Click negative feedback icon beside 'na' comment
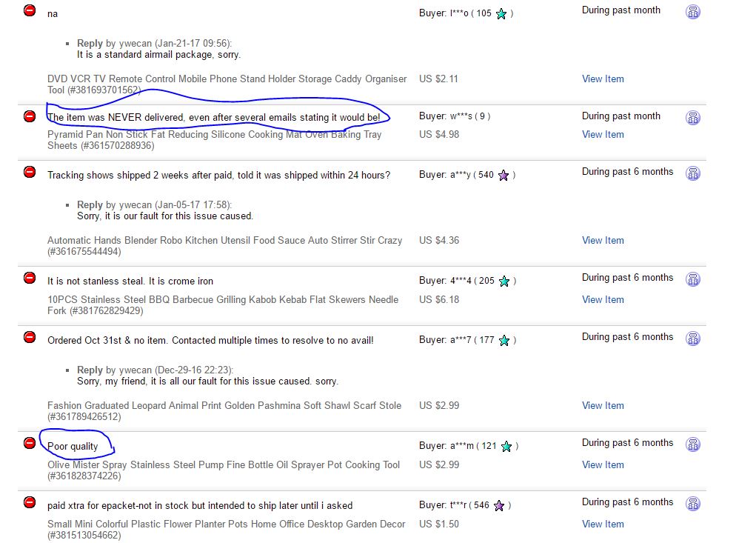 pyautogui.click(x=30, y=10)
